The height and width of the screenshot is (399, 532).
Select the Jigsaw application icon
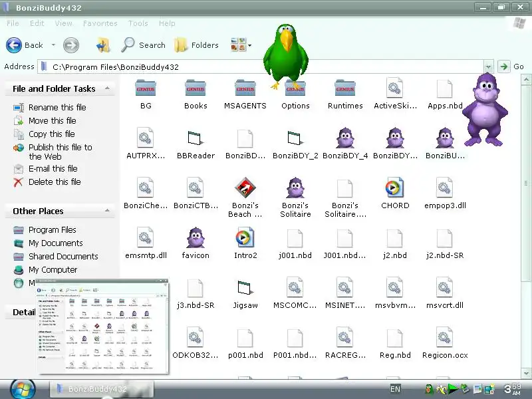point(245,287)
